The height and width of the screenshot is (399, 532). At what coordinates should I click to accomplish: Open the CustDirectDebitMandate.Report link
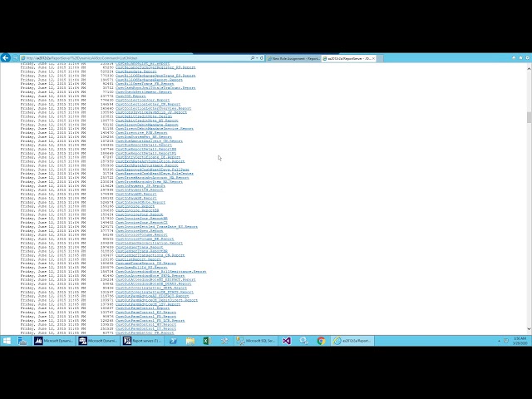pyautogui.click(x=146, y=125)
